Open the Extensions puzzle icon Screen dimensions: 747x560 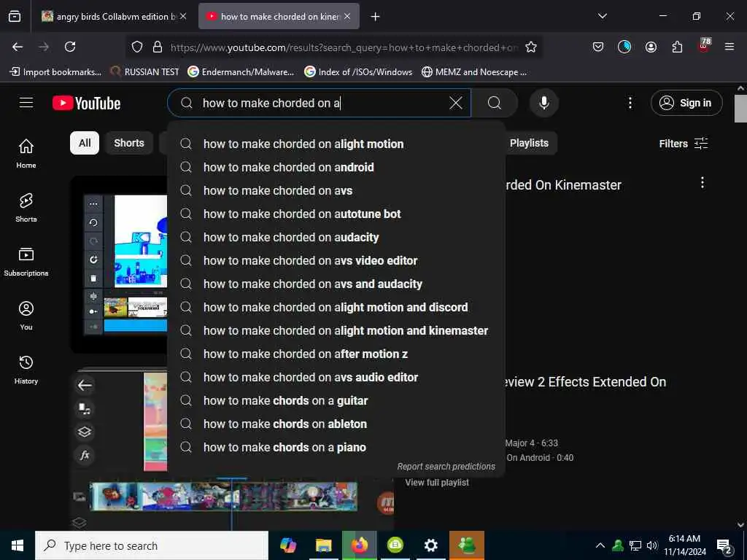coord(677,47)
